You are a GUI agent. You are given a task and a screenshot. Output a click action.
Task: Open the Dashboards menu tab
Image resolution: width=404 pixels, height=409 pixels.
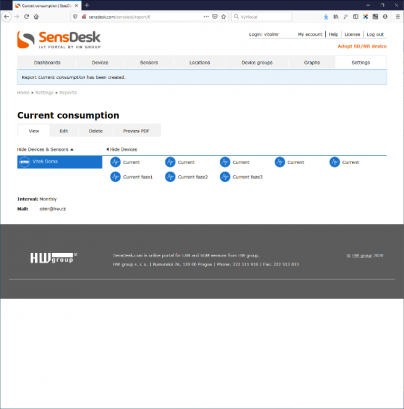47,62
